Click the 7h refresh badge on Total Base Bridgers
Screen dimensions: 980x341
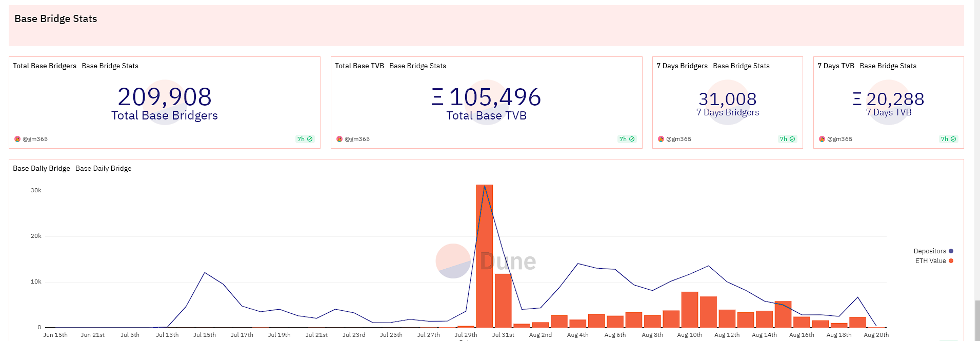click(x=305, y=139)
